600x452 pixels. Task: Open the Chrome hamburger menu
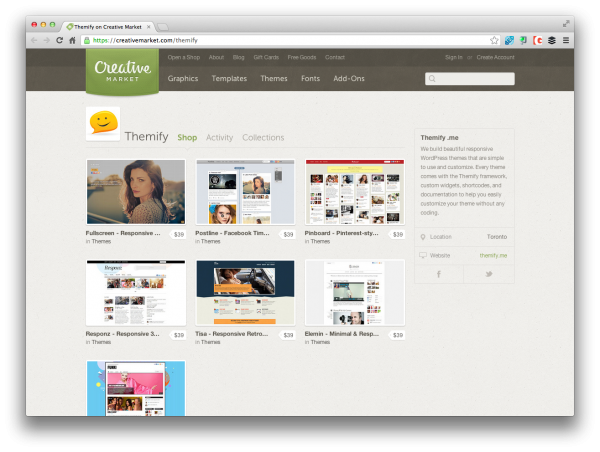pos(566,40)
